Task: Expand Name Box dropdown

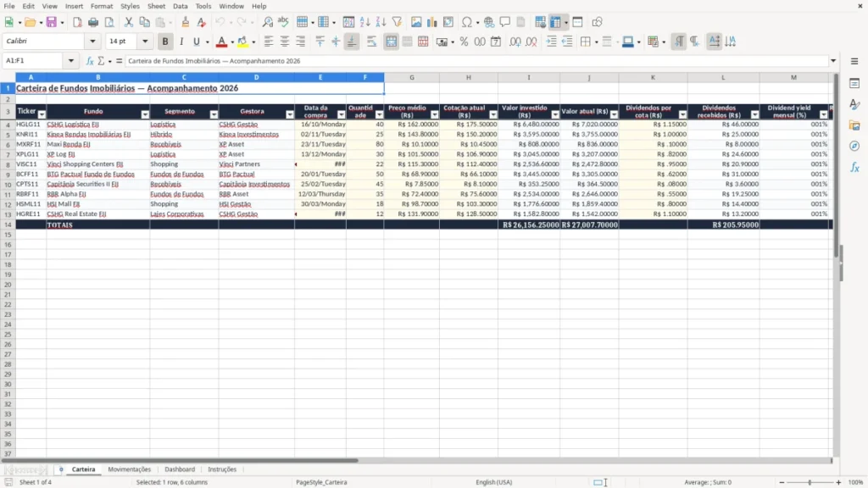Action: point(71,61)
